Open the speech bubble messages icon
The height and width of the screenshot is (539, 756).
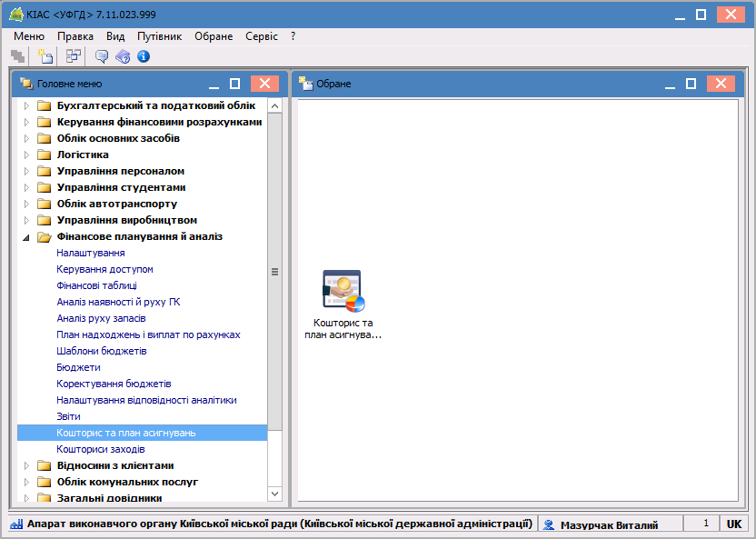(x=102, y=56)
